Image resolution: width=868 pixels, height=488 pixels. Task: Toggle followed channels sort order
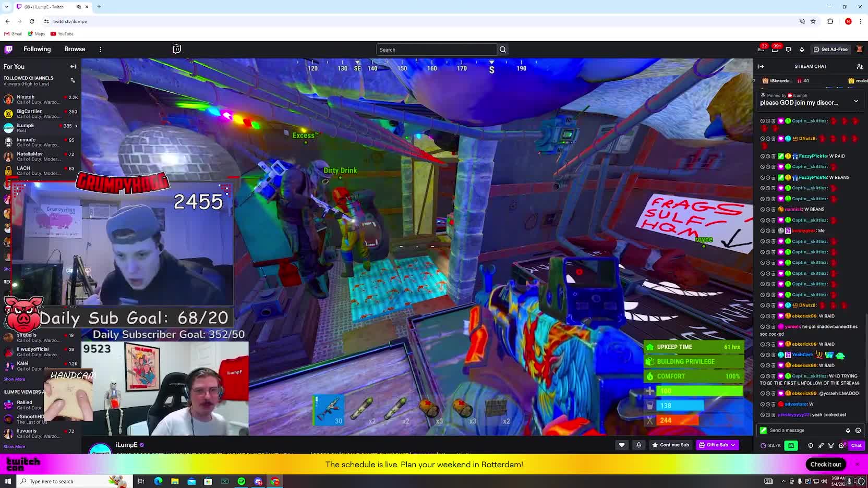[x=73, y=80]
